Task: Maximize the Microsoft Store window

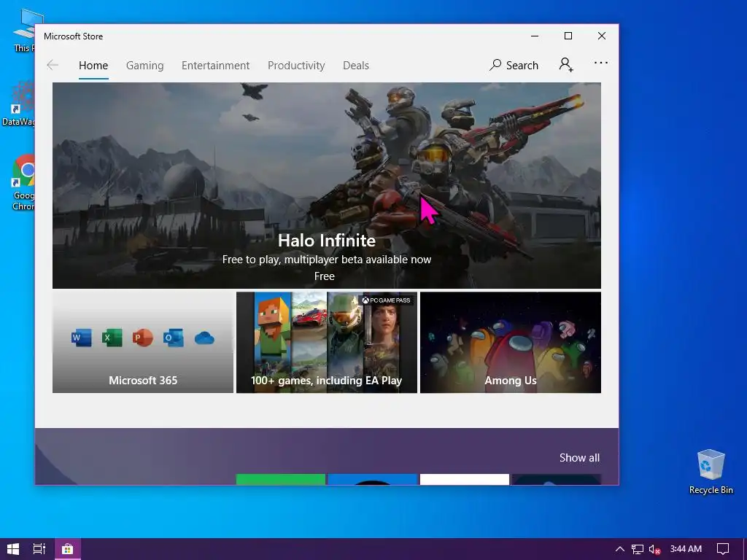Action: point(568,36)
